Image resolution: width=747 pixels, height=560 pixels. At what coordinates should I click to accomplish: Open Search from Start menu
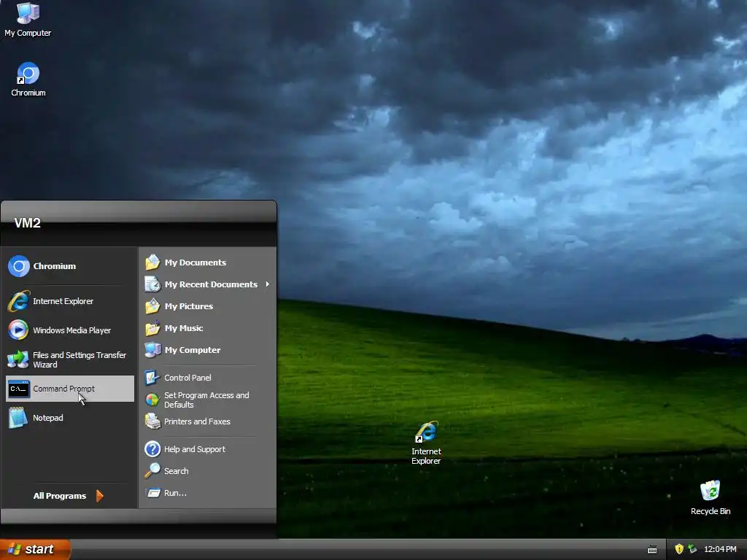207,471
